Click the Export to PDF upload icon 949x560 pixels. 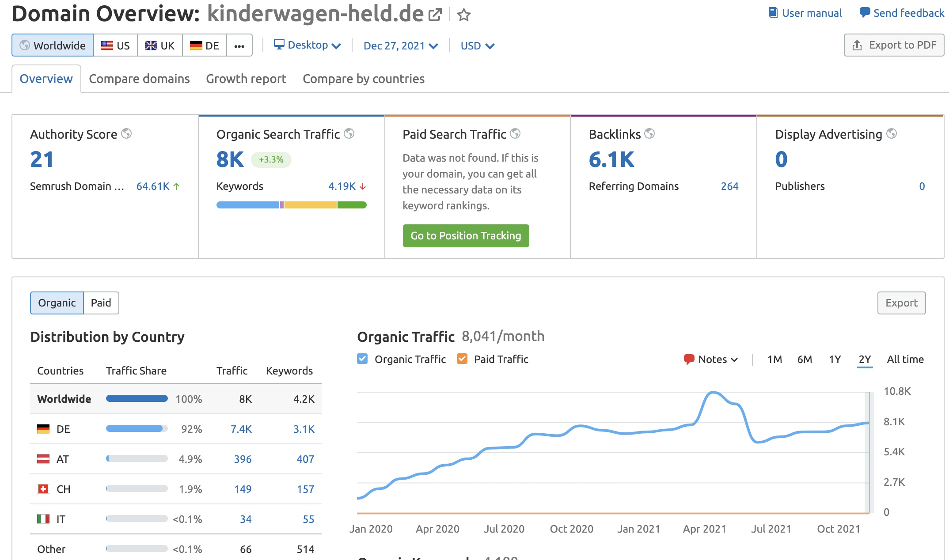coord(857,45)
